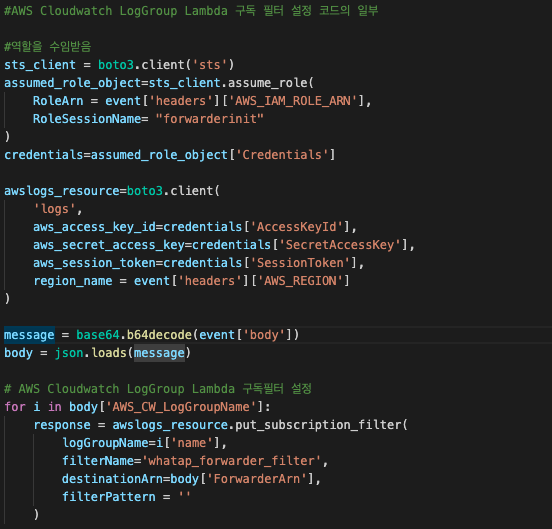Click the 'ForwarderArn' string key

click(257, 479)
